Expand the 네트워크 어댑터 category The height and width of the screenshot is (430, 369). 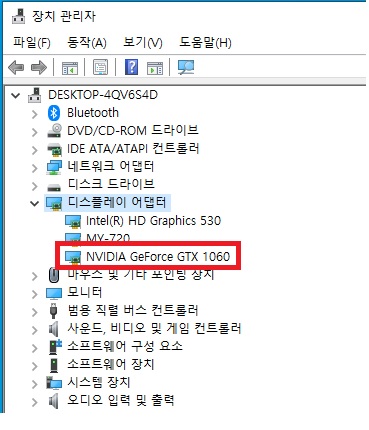pyautogui.click(x=35, y=168)
